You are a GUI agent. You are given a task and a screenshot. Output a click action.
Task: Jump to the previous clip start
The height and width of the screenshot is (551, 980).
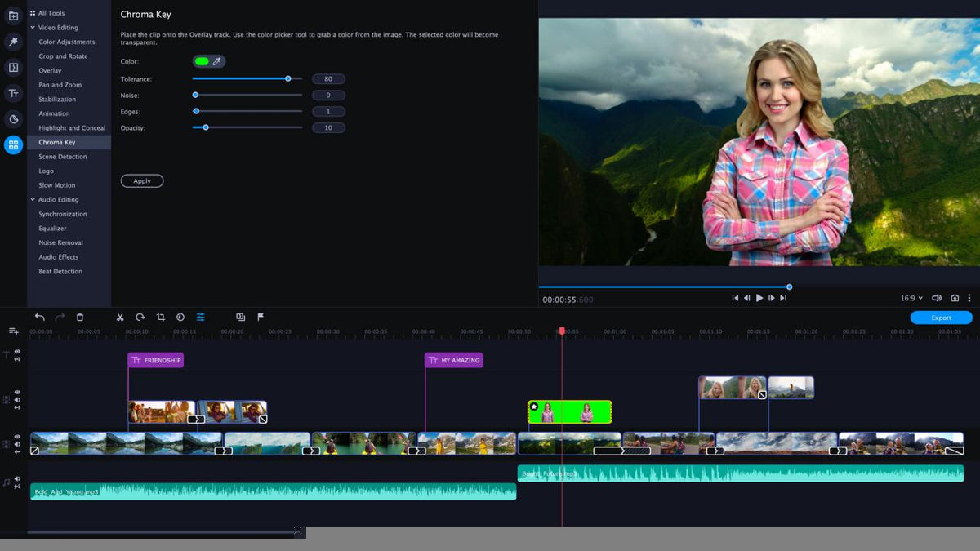(735, 298)
